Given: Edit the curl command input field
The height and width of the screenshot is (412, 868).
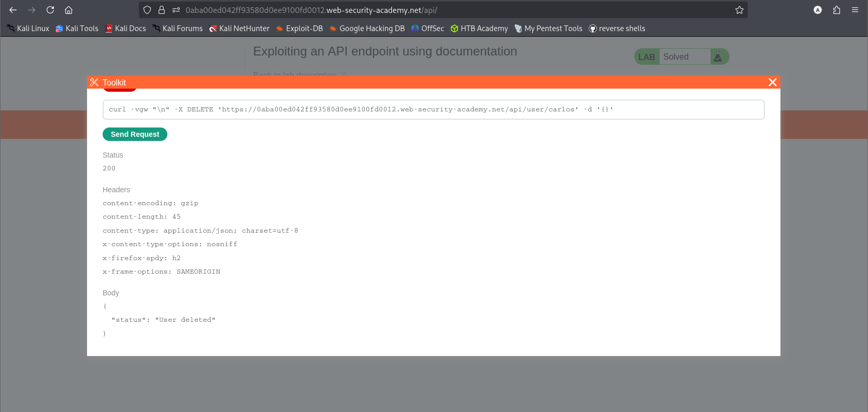Looking at the screenshot, I should click(x=433, y=109).
